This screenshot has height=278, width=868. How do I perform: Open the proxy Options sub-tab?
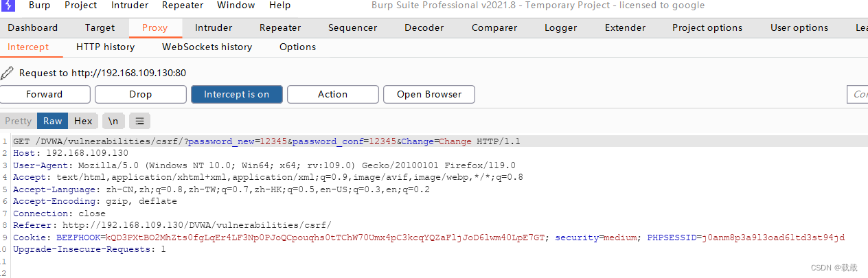(x=297, y=47)
